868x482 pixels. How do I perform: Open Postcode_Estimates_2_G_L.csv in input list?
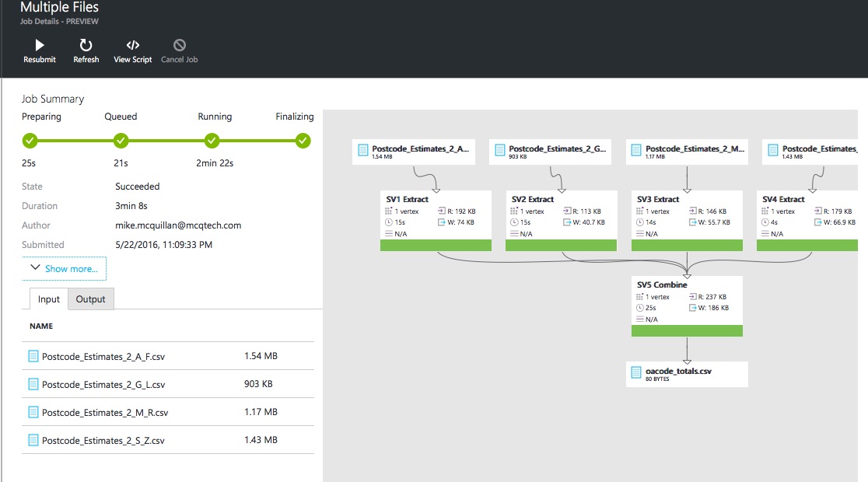click(103, 384)
